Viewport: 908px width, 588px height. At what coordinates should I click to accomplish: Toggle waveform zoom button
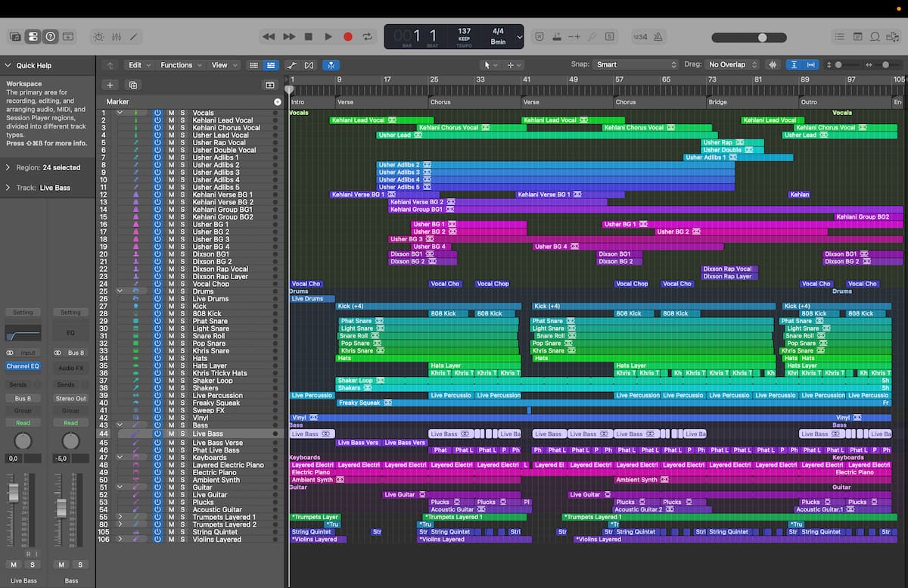[773, 65]
